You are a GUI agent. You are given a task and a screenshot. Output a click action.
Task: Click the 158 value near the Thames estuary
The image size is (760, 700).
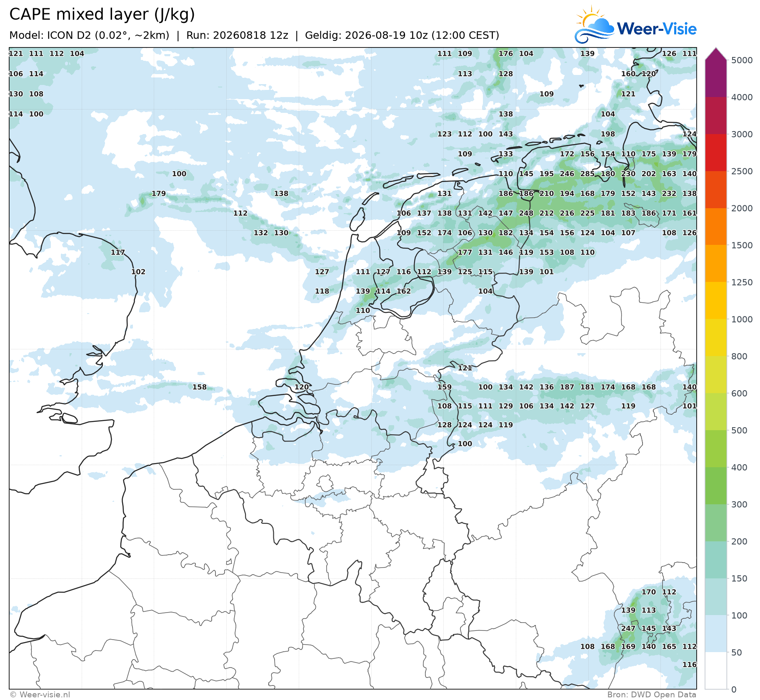click(x=200, y=387)
